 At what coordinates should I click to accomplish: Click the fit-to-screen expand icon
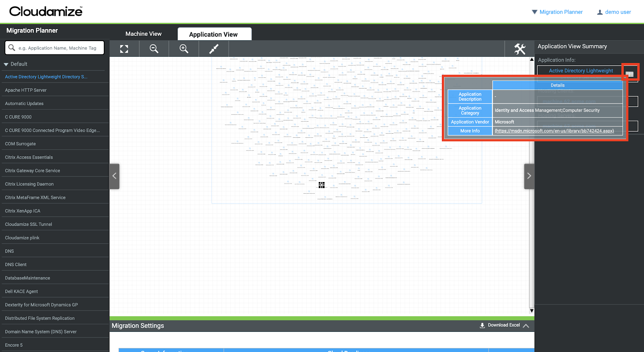(124, 49)
